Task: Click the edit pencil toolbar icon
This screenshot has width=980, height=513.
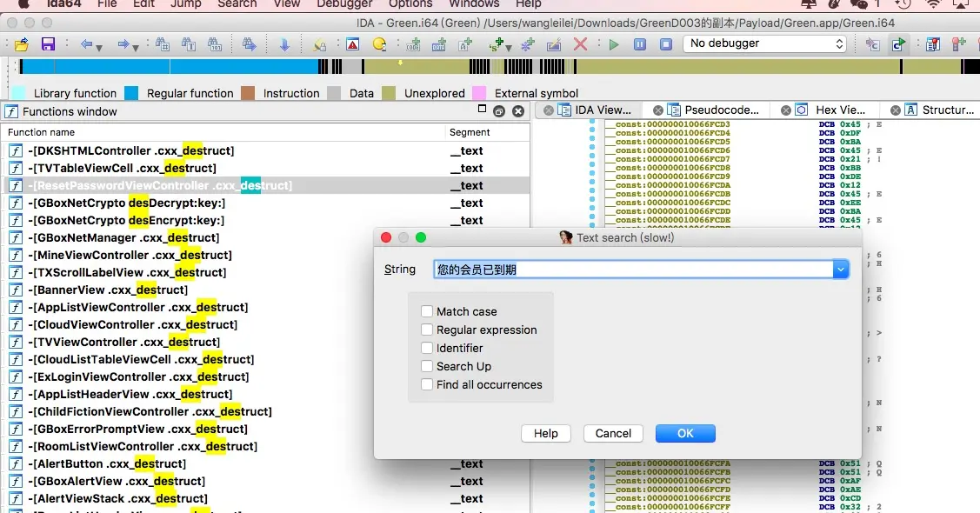Action: tap(554, 44)
